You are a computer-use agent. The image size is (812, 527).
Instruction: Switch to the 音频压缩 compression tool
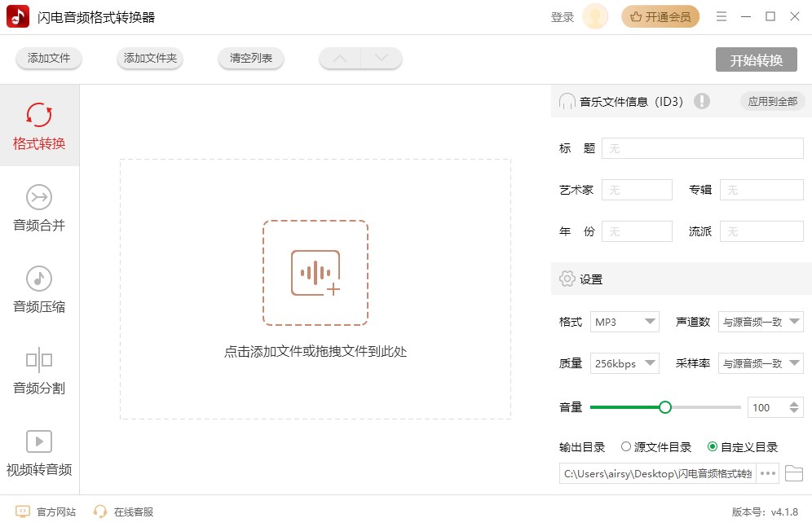pos(38,291)
